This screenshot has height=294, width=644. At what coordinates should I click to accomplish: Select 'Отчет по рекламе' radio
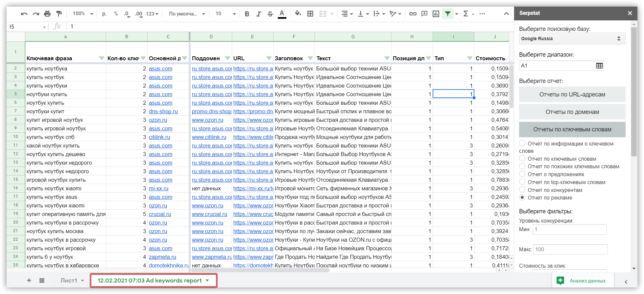point(522,198)
